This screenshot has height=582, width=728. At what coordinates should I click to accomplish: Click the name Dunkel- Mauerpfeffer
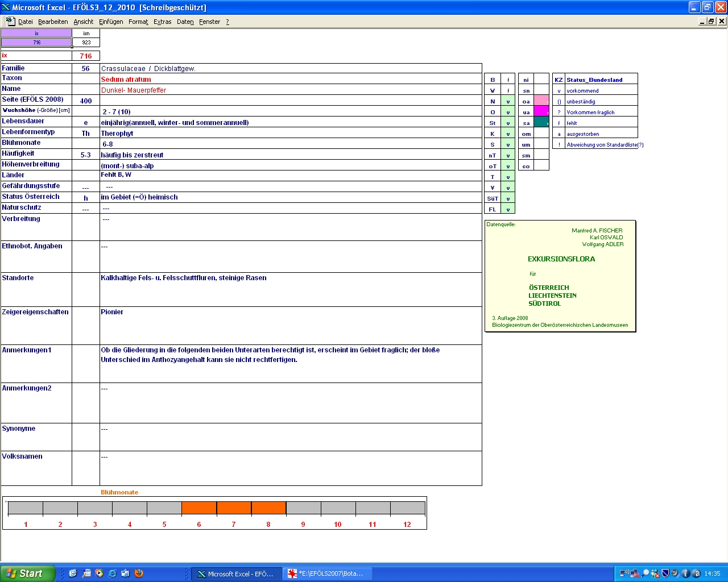(x=134, y=90)
